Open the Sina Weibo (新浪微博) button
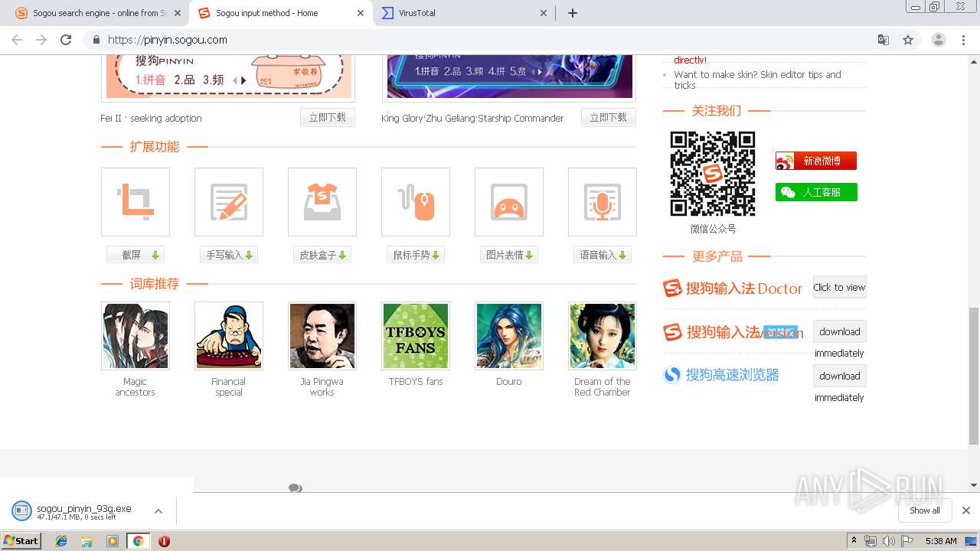Viewport: 980px width, 551px height. [816, 161]
